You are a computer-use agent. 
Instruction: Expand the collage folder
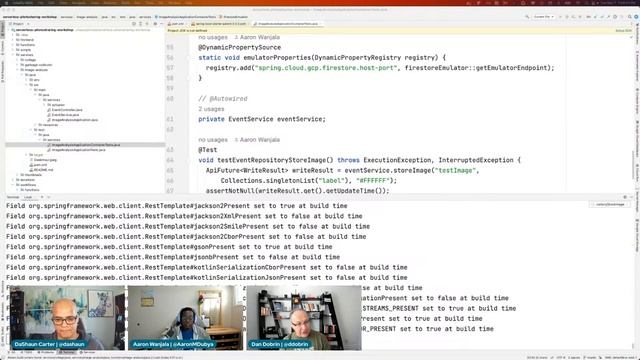coord(18,60)
